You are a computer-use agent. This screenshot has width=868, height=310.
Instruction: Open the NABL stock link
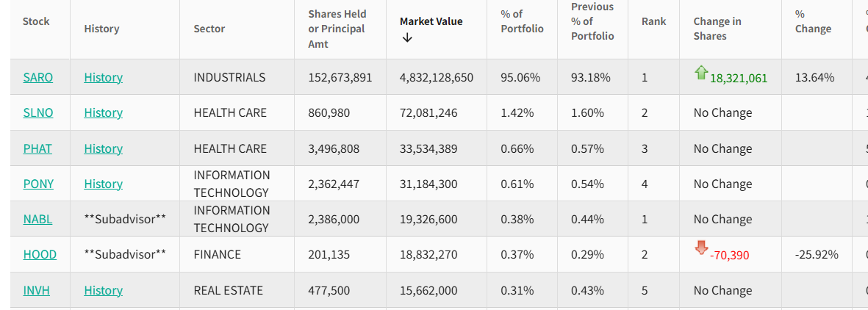tap(37, 219)
